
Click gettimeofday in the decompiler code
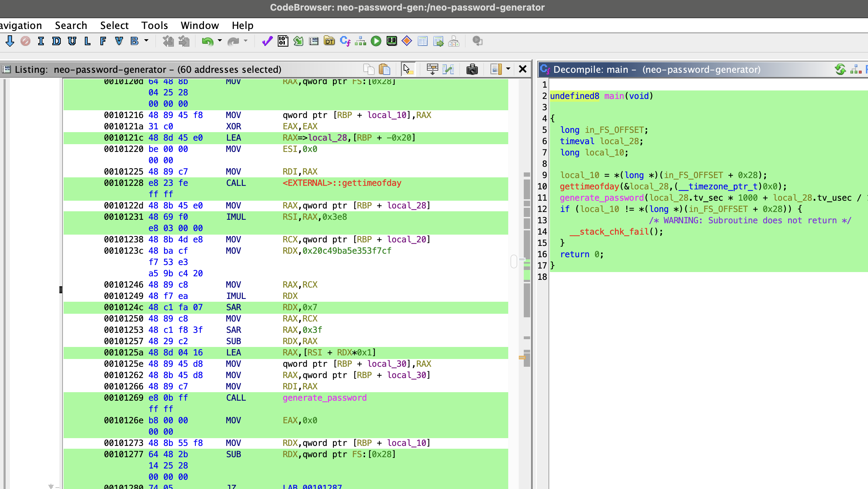click(x=589, y=187)
